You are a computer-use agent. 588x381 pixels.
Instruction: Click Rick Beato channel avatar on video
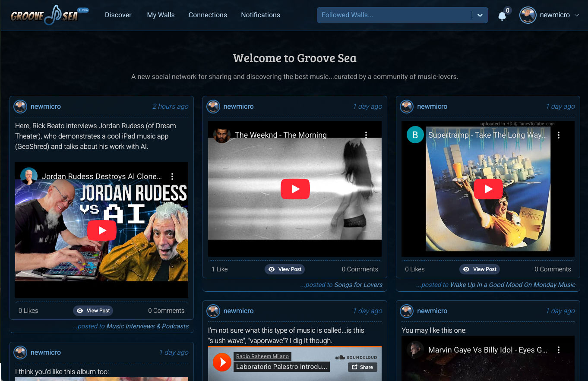(x=29, y=176)
